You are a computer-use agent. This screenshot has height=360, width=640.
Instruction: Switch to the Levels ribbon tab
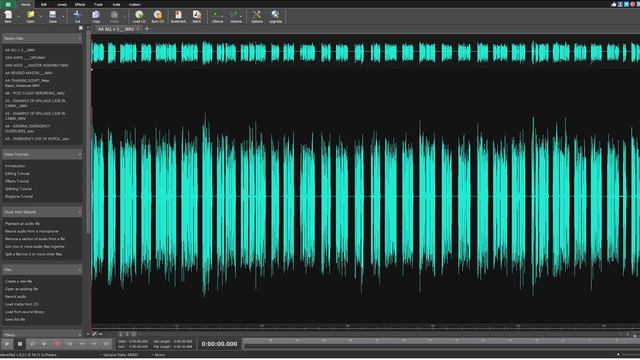coord(62,4)
